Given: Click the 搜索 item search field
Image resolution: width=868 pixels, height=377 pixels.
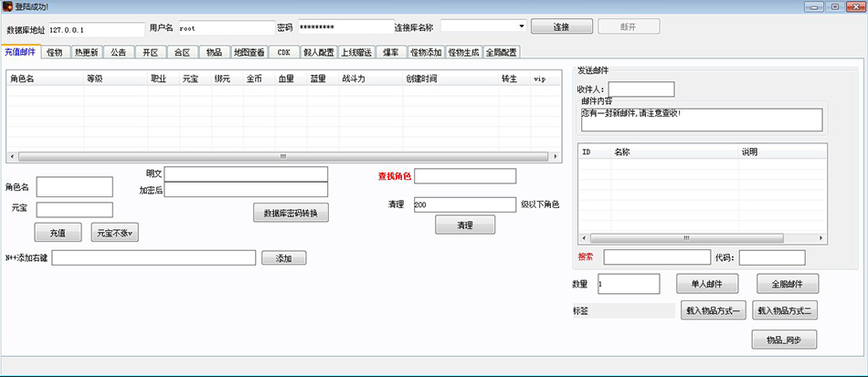Looking at the screenshot, I should point(657,257).
